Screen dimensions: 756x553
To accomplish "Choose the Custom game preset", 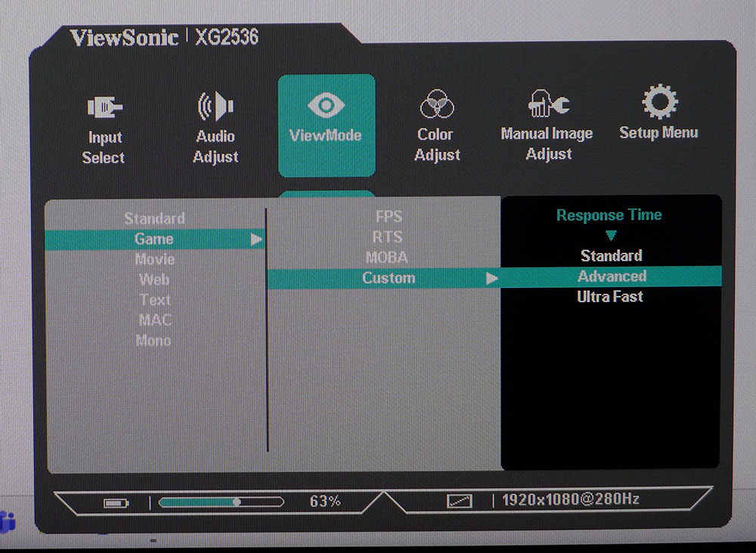I will (x=384, y=278).
